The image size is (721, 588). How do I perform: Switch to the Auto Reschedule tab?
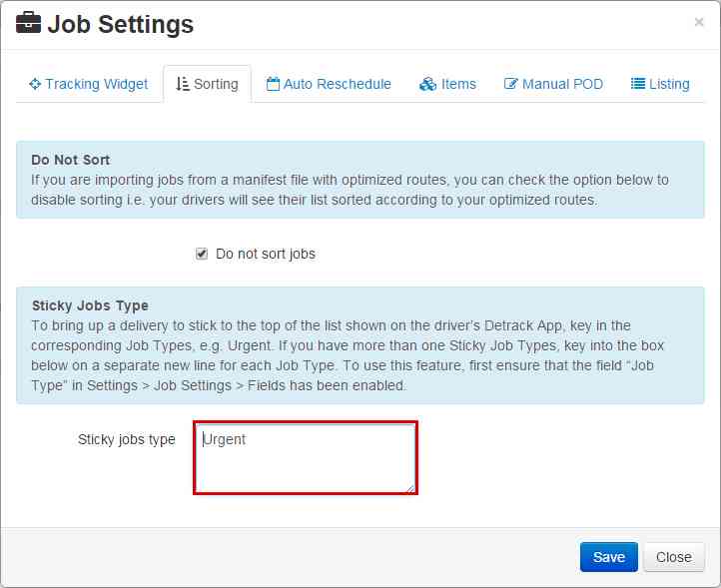(338, 85)
